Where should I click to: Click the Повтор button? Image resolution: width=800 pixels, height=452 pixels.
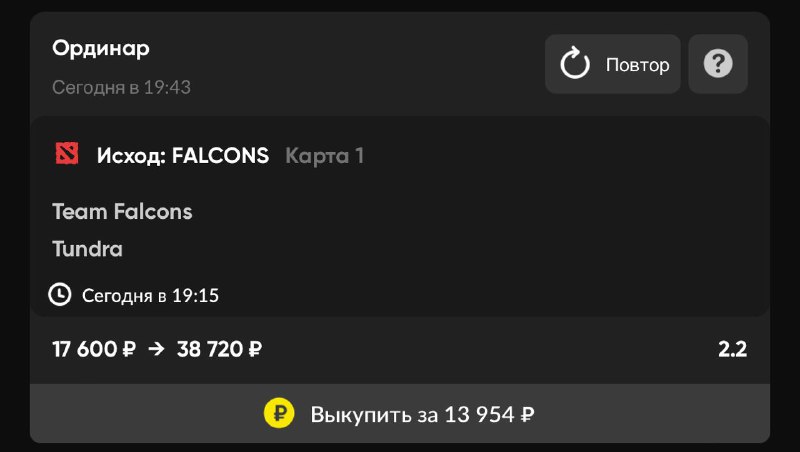tap(612, 64)
